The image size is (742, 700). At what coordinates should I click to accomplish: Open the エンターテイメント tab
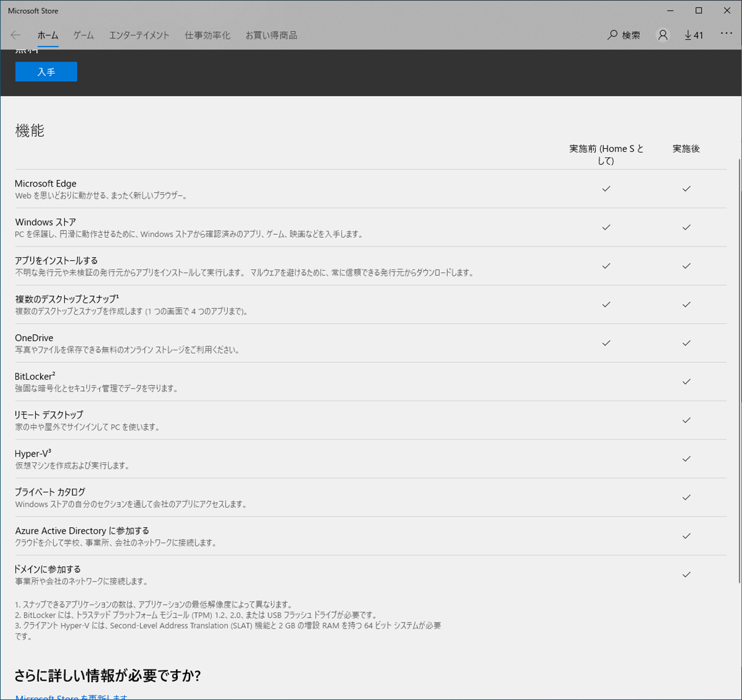(x=139, y=35)
